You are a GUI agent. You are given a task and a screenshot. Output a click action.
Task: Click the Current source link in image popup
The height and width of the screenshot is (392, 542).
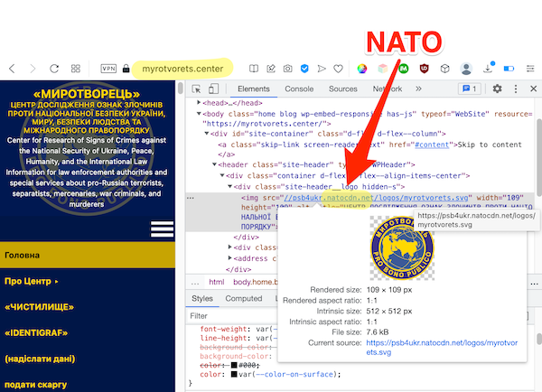click(x=442, y=348)
